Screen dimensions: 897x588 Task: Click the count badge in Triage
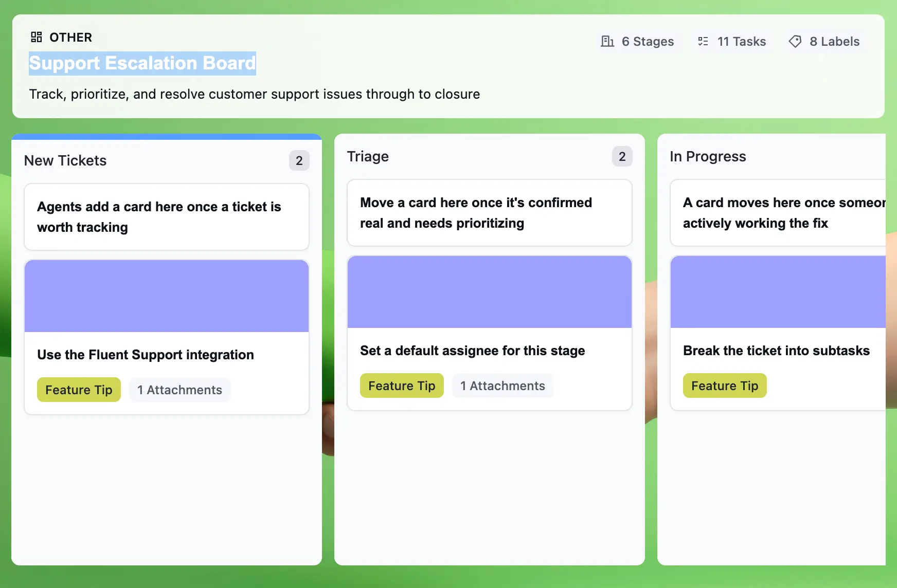pos(622,156)
